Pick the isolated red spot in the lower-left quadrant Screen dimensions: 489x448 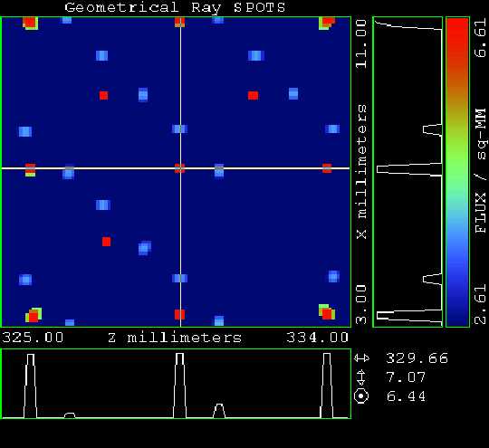pyautogui.click(x=106, y=242)
